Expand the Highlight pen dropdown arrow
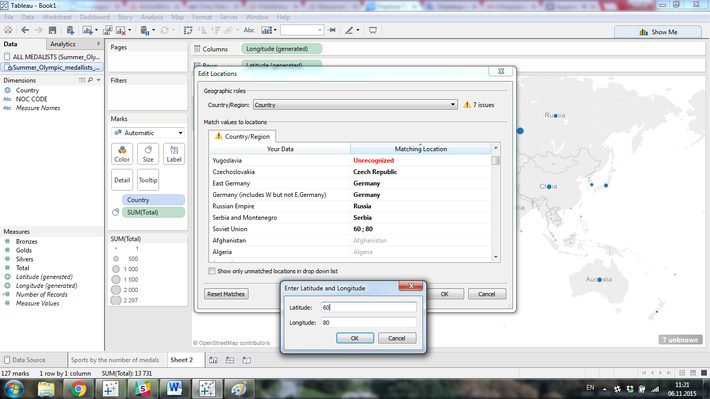Screen dimensions: 710x399 358,30
